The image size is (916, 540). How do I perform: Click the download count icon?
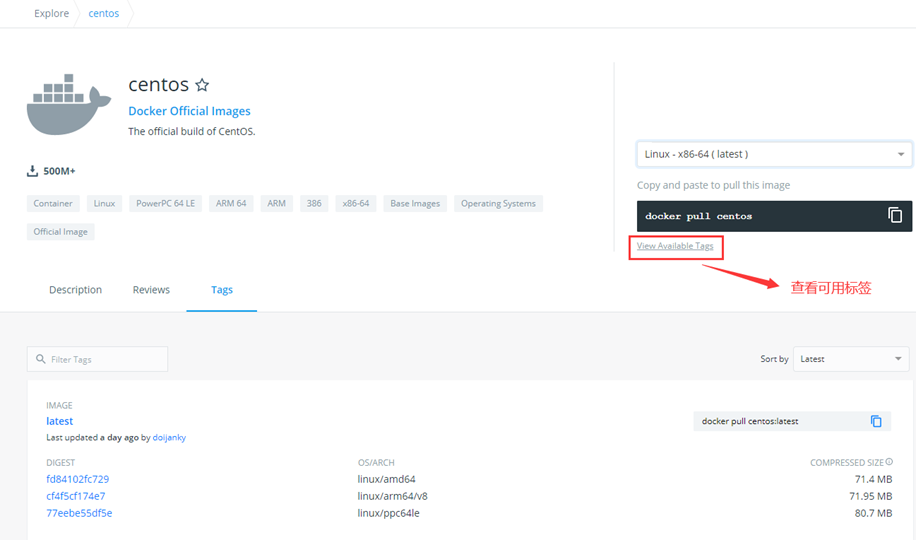[x=32, y=171]
